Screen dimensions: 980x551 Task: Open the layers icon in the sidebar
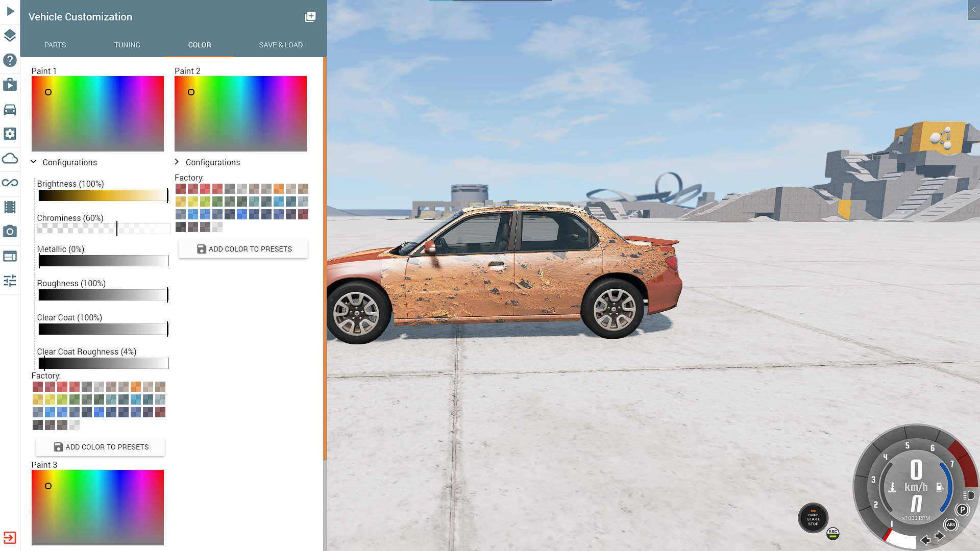pos(10,36)
